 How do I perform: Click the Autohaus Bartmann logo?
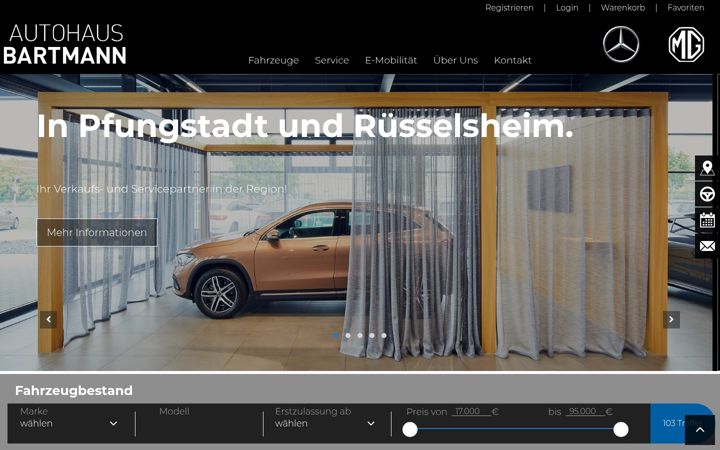click(x=65, y=44)
